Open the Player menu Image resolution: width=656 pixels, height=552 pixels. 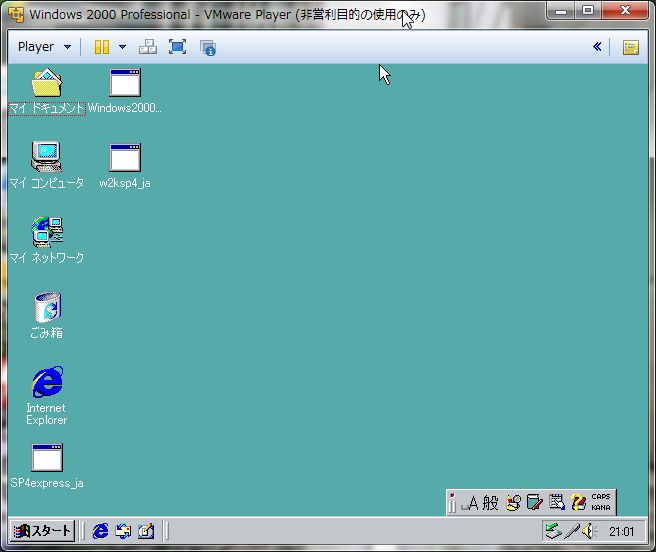pyautogui.click(x=36, y=47)
